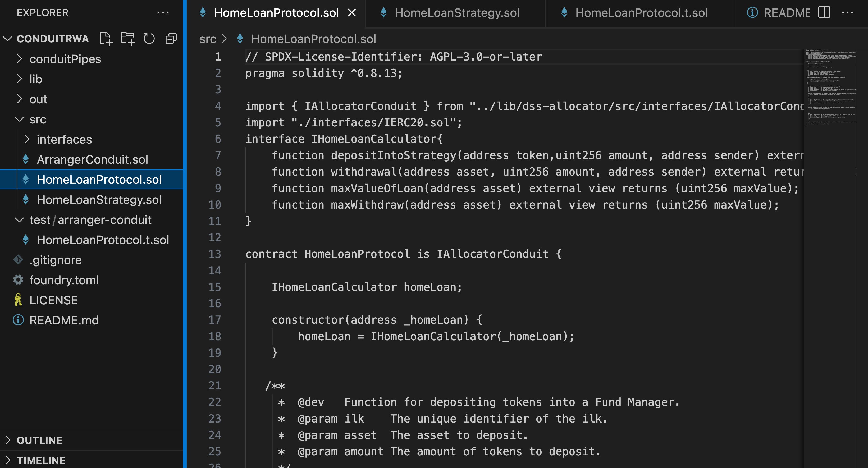Click the SPDX-License-Identifier comment line

[394, 57]
